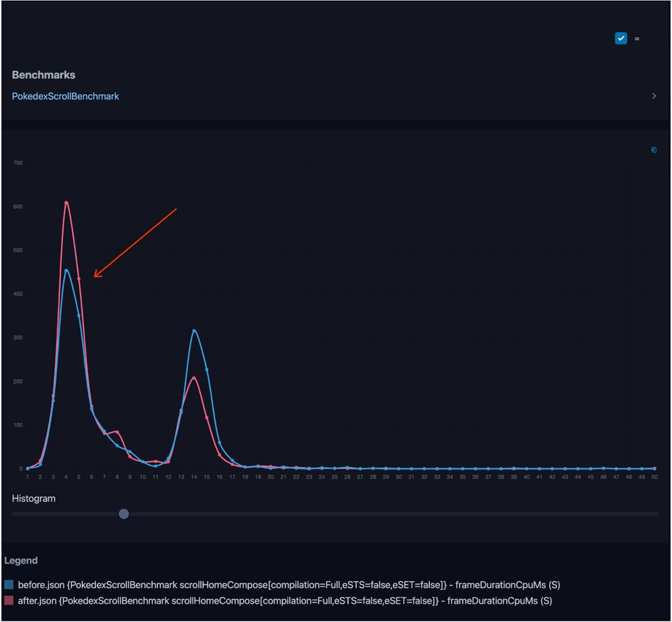The height and width of the screenshot is (622, 672).
Task: Click the blue data point at x-axis 1
Action: pyautogui.click(x=28, y=468)
